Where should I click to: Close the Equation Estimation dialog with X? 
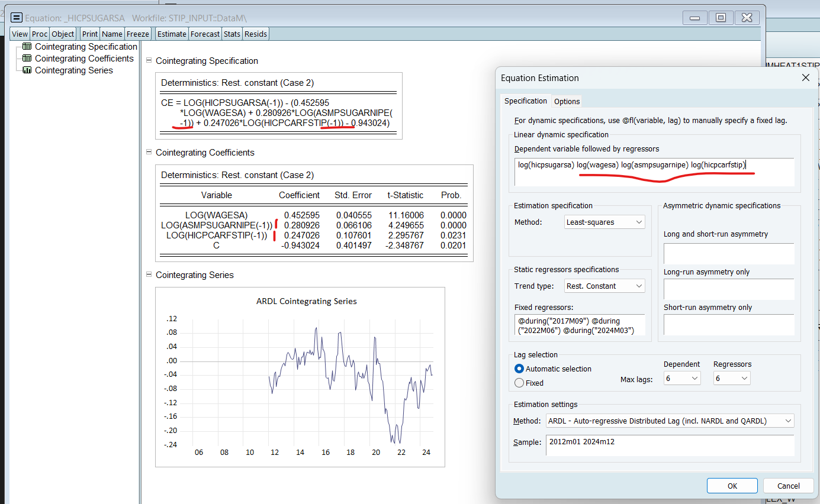[x=805, y=78]
